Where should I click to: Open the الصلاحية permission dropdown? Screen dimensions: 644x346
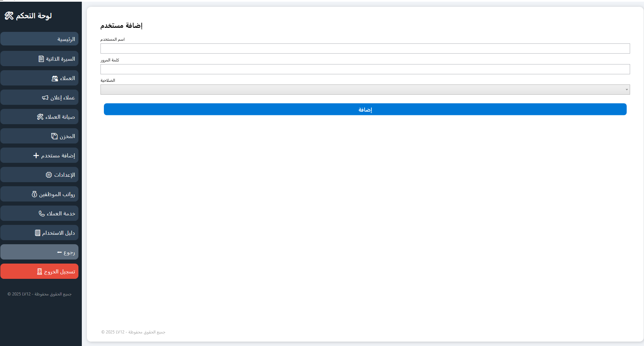click(x=365, y=90)
